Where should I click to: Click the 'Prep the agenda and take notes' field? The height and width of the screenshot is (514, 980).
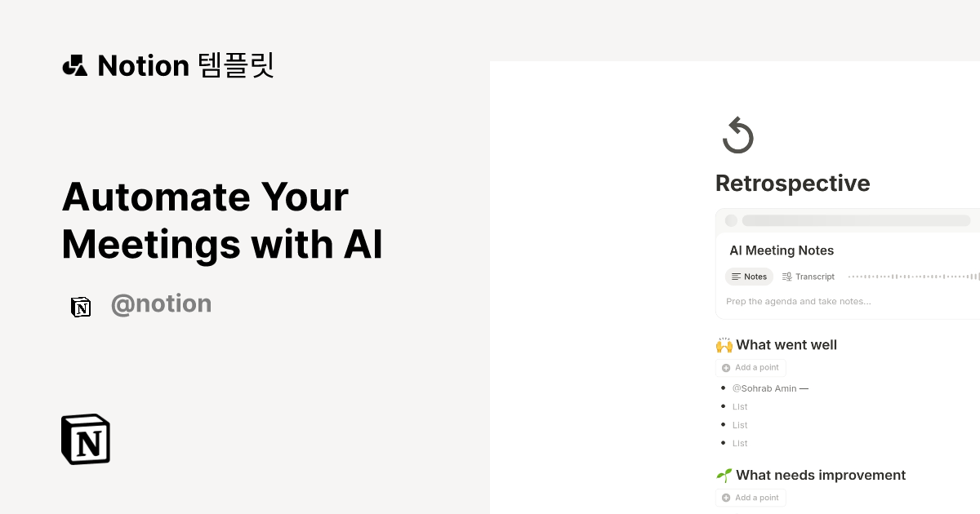click(x=799, y=301)
